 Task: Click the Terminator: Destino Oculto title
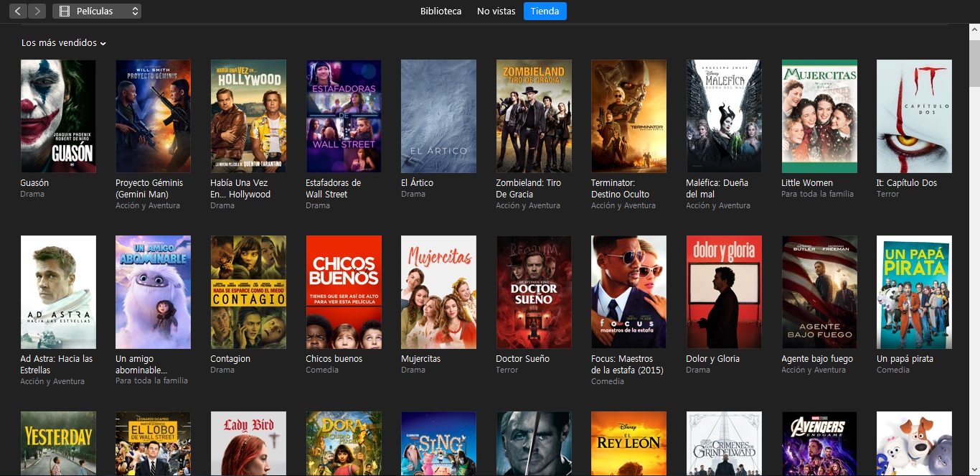(x=621, y=189)
